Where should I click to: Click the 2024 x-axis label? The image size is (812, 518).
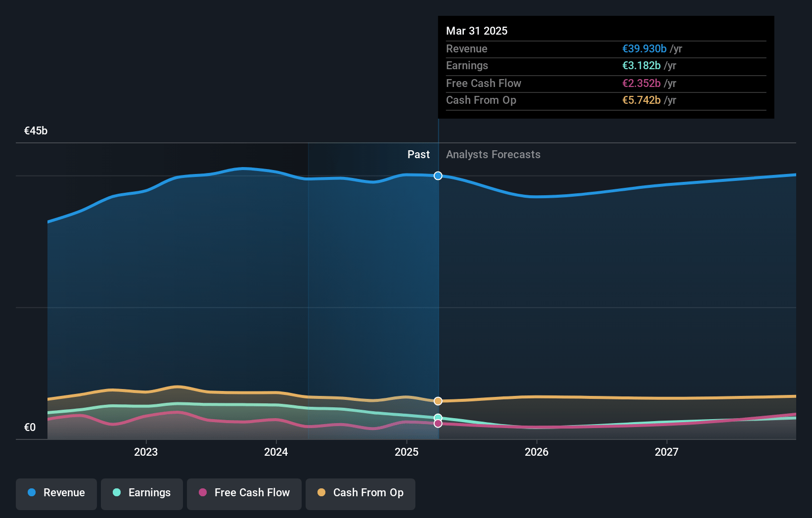coord(276,452)
